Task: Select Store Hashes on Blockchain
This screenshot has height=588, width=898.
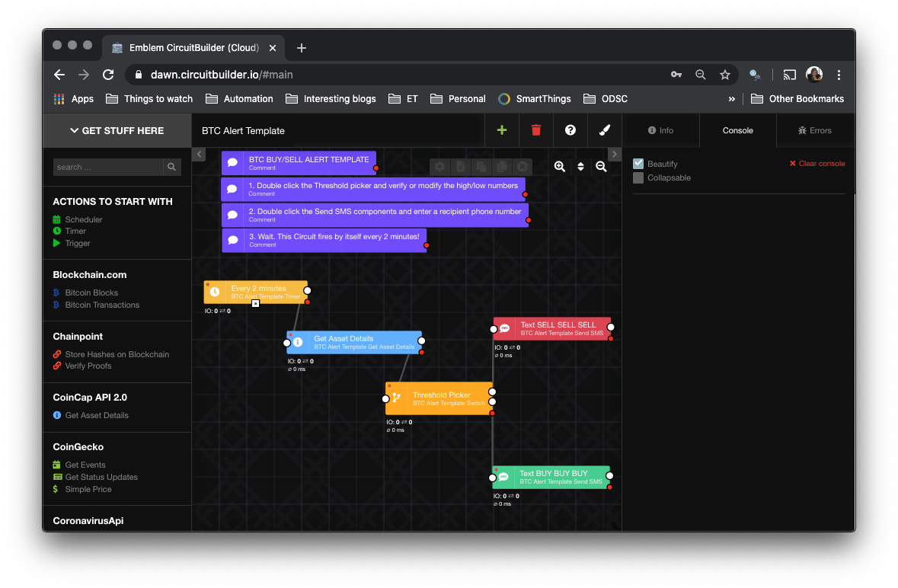Action: (x=111, y=354)
